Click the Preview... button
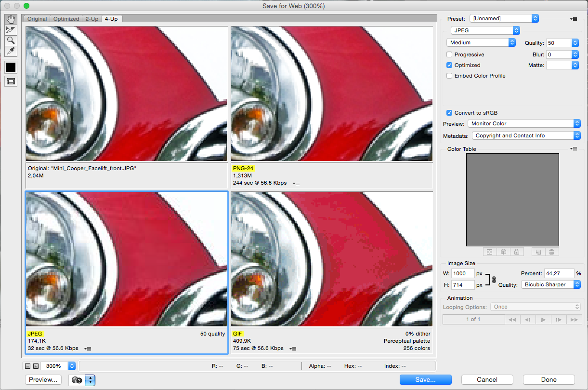588x390 pixels. (x=43, y=379)
